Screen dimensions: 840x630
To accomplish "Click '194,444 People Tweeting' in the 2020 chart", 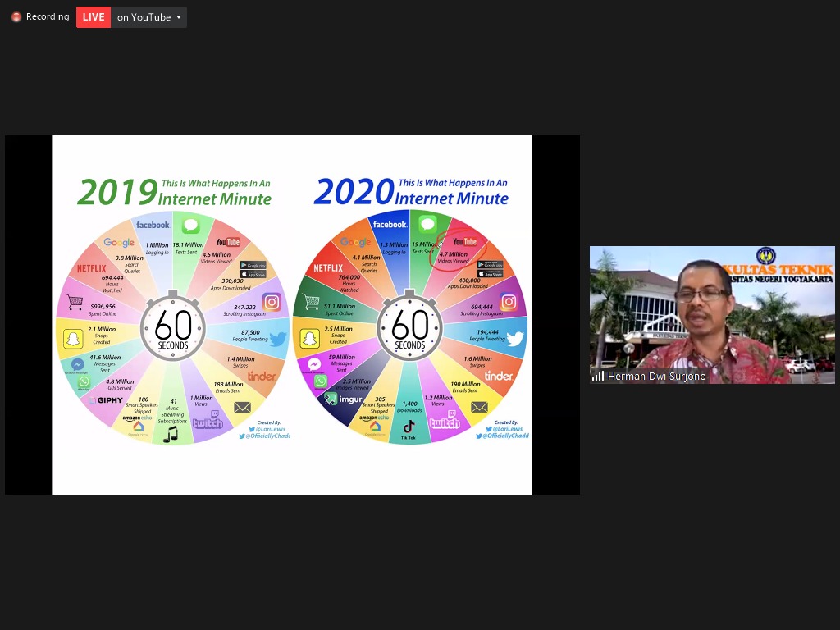I will [487, 336].
